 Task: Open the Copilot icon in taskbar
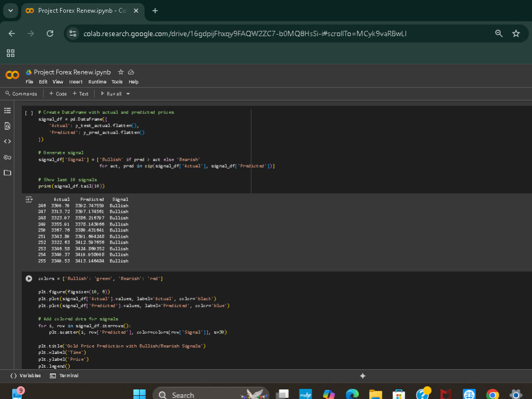click(329, 395)
